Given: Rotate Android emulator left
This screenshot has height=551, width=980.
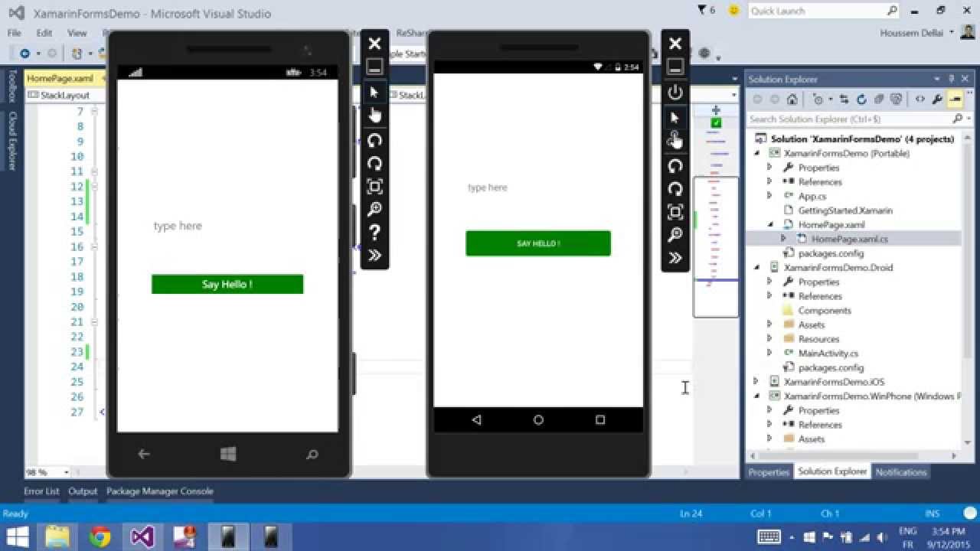Looking at the screenshot, I should tap(675, 166).
